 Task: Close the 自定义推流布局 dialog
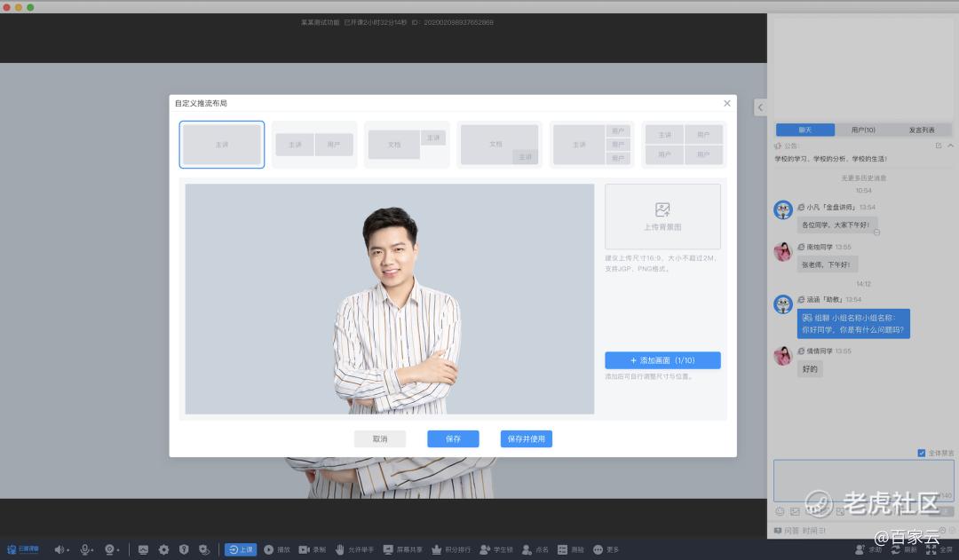727,104
